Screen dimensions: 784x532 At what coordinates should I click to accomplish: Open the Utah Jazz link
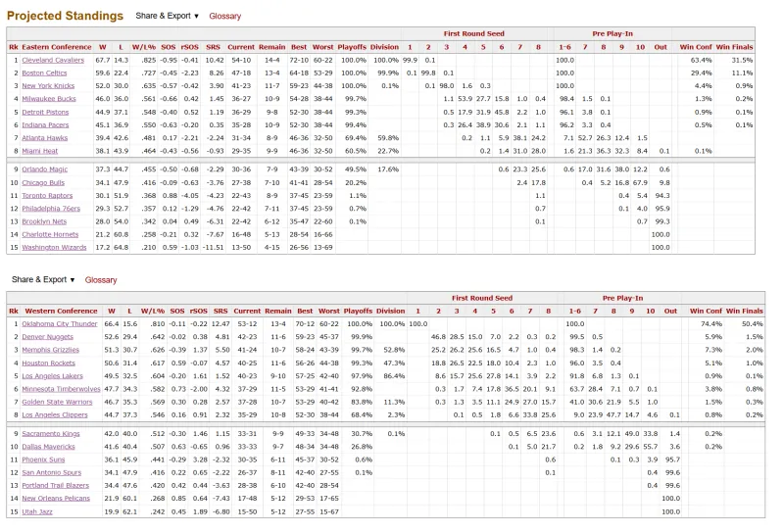point(37,512)
